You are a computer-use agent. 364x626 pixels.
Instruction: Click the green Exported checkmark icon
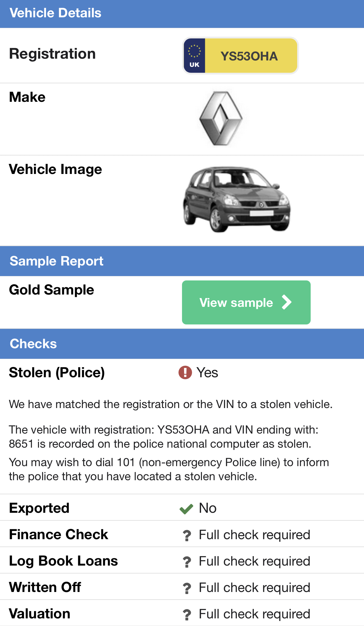click(186, 509)
